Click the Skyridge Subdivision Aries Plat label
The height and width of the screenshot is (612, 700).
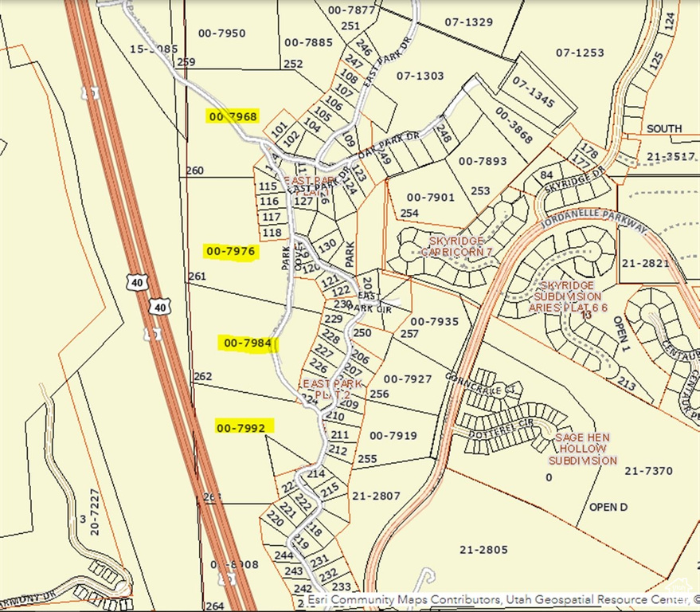pos(573,296)
